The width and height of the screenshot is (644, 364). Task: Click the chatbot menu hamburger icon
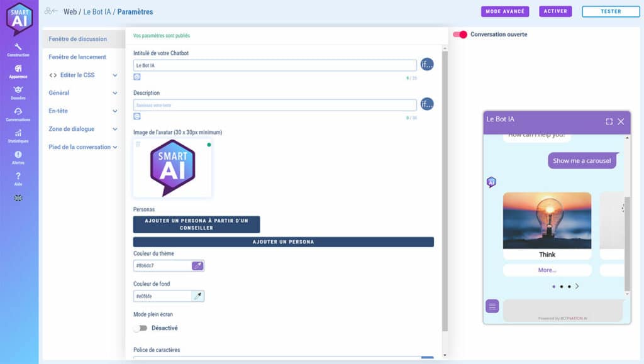(x=492, y=306)
